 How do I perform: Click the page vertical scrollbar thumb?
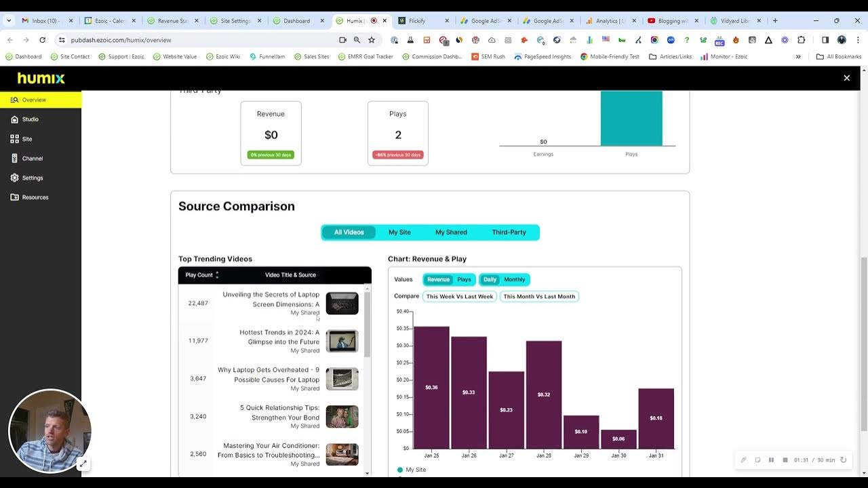[863, 344]
